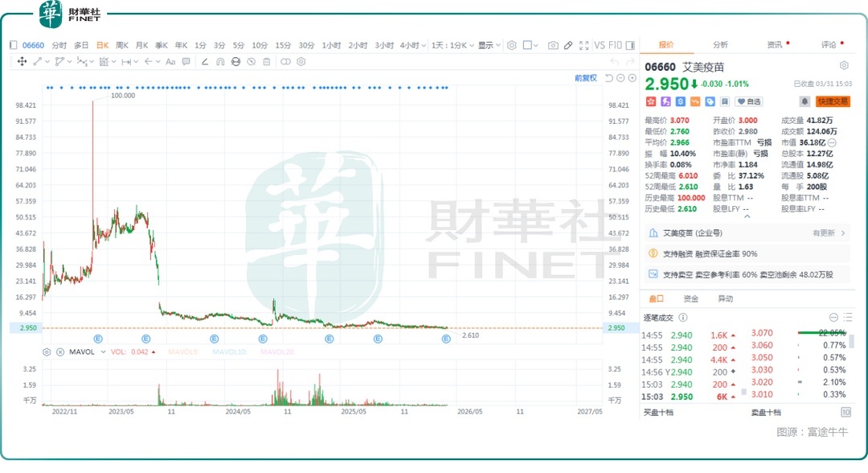Expand the 显示 display dropdown
The image size is (868, 473).
pyautogui.click(x=489, y=46)
